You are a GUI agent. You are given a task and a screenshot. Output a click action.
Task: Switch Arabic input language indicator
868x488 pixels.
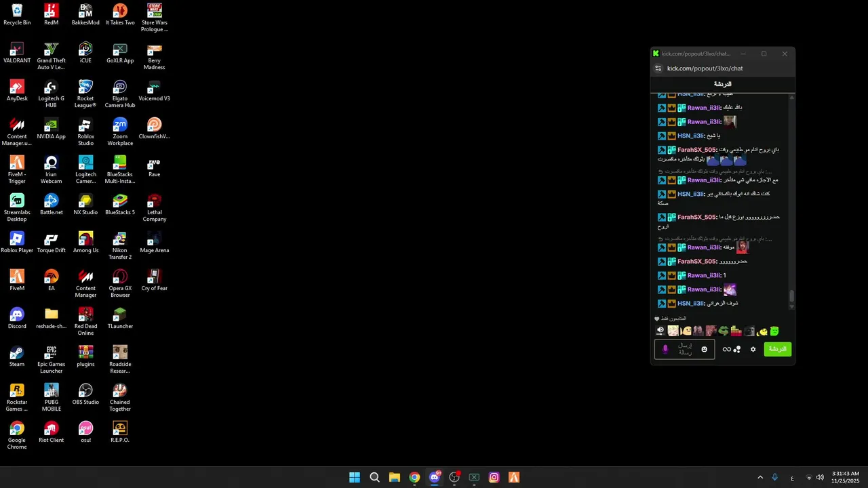point(792,478)
